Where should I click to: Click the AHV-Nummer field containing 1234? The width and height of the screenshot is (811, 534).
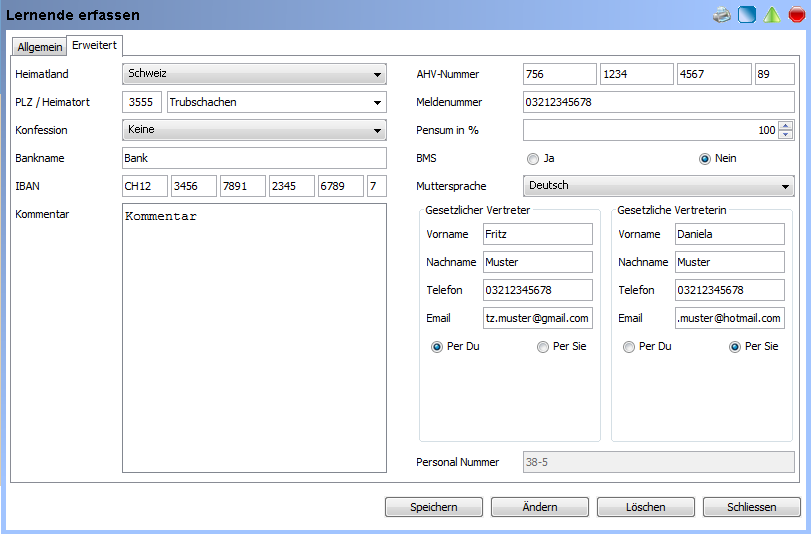[637, 74]
